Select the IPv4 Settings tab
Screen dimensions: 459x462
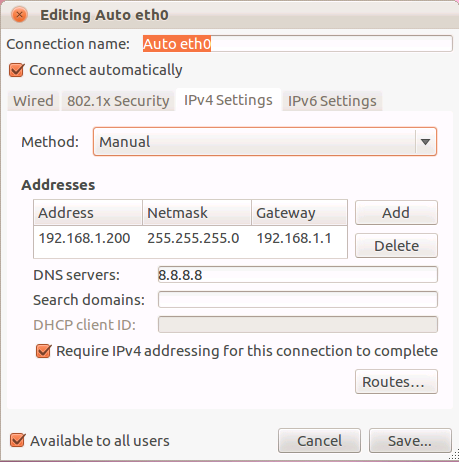click(228, 100)
